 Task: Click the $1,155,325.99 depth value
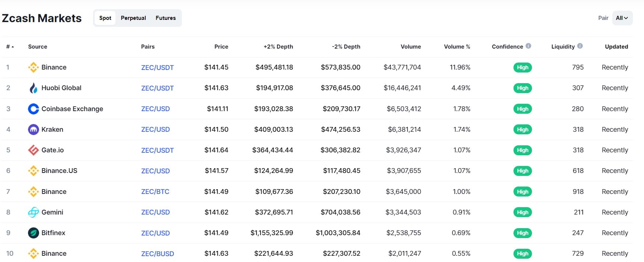point(272,233)
